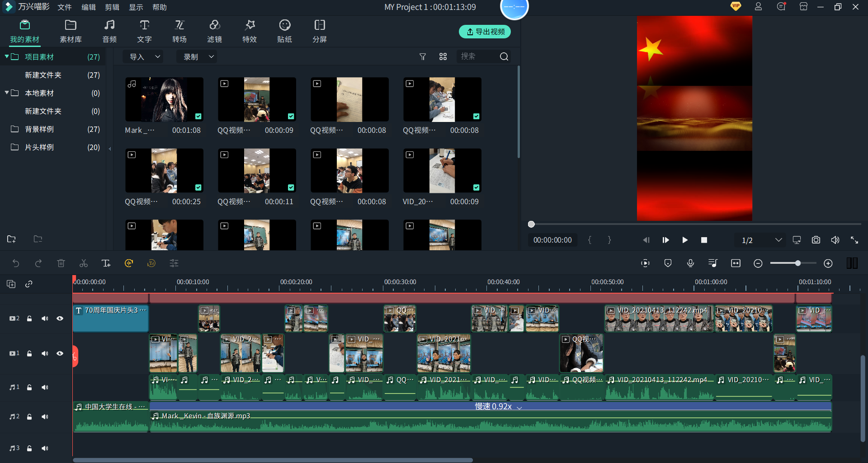Viewport: 868px width, 463px height.
Task: Take a snapshot with camera icon
Action: click(816, 240)
